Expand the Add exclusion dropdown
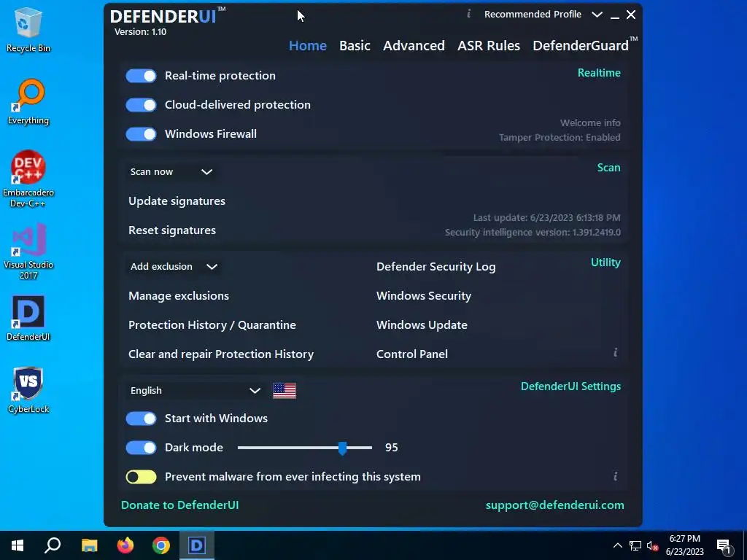Image resolution: width=747 pixels, height=560 pixels. point(174,267)
